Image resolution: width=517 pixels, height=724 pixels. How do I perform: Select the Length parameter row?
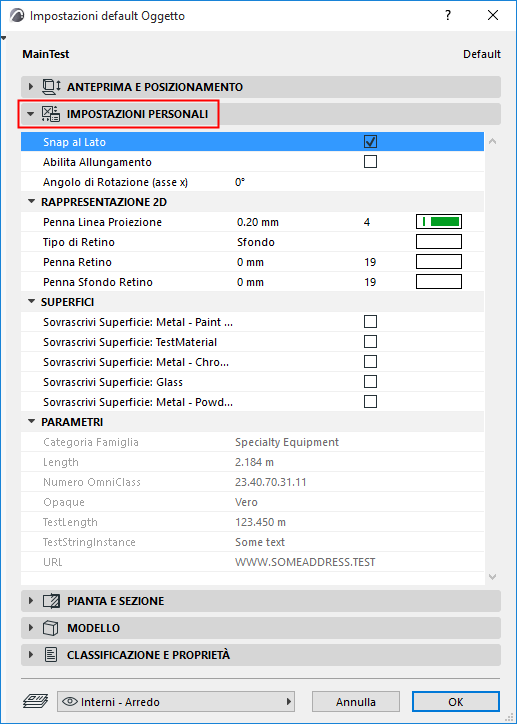click(x=252, y=462)
